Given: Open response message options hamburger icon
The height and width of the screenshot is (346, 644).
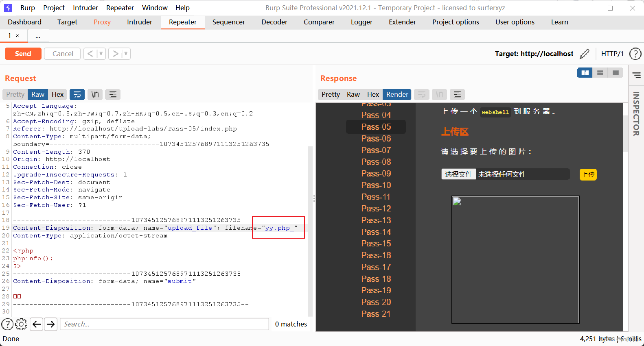Looking at the screenshot, I should coord(457,94).
